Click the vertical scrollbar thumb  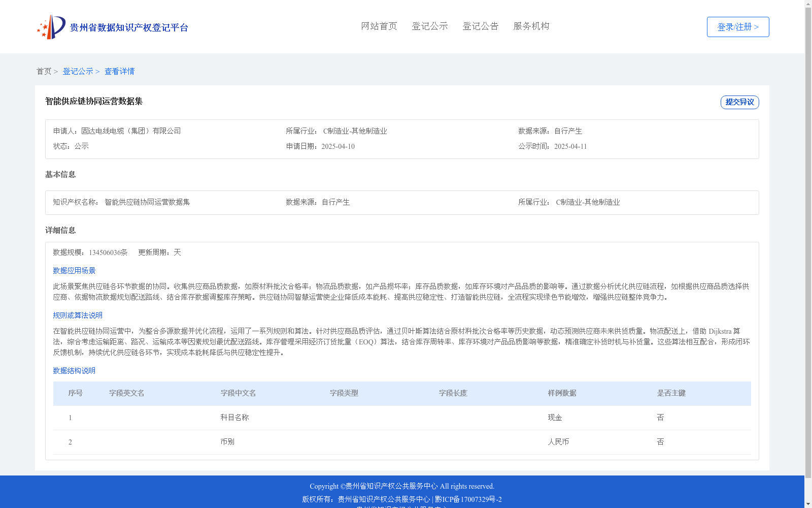click(x=808, y=243)
